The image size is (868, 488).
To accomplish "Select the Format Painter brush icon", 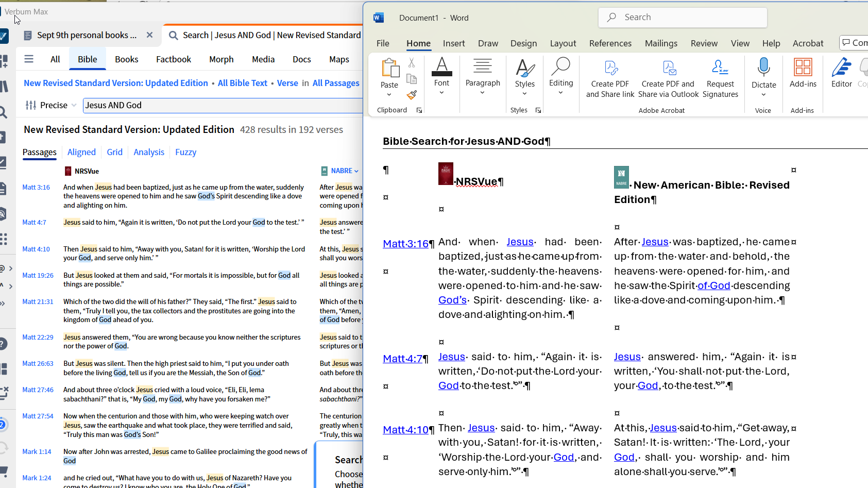I will point(412,95).
